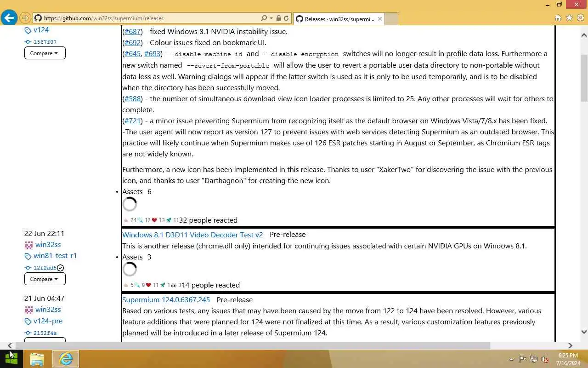Open Action Center flag icon
The height and width of the screenshot is (368, 588).
523,359
